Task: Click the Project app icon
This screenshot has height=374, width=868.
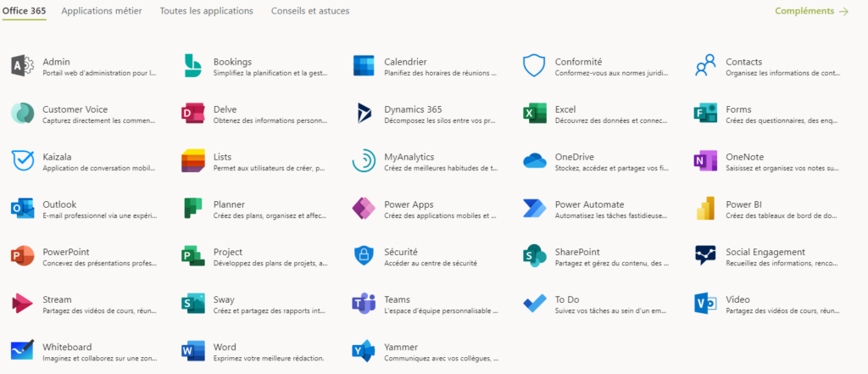Action: [193, 256]
